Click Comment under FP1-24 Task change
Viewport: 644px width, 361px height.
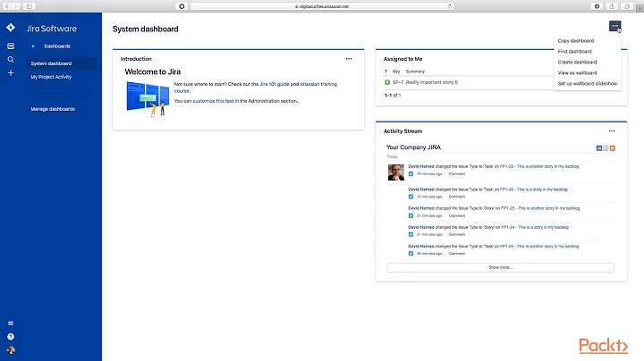[x=457, y=197]
